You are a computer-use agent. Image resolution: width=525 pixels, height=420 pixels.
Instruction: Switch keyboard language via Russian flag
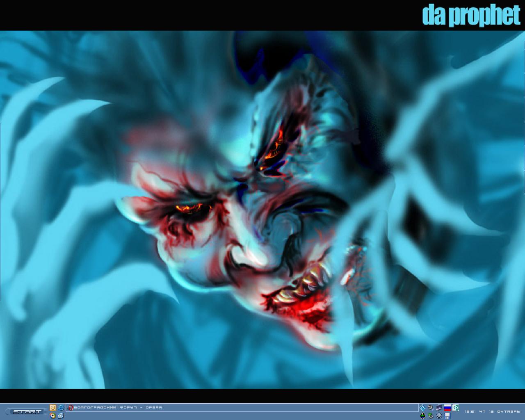447,407
